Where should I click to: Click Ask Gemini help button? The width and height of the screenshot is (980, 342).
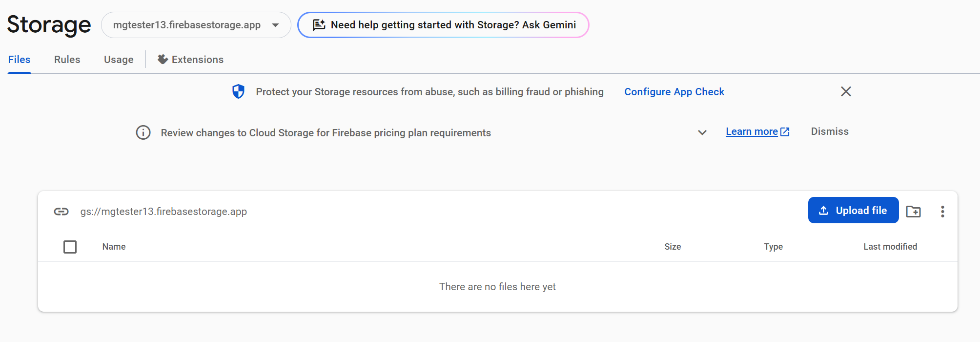click(x=452, y=25)
